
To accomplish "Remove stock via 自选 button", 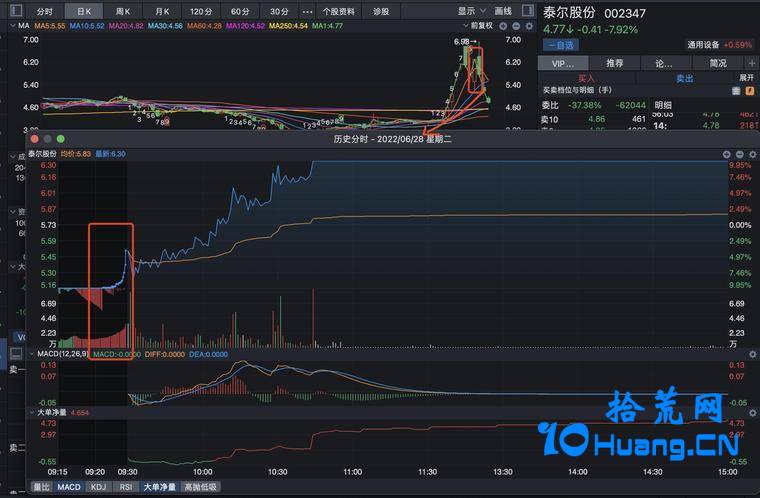I will point(561,45).
